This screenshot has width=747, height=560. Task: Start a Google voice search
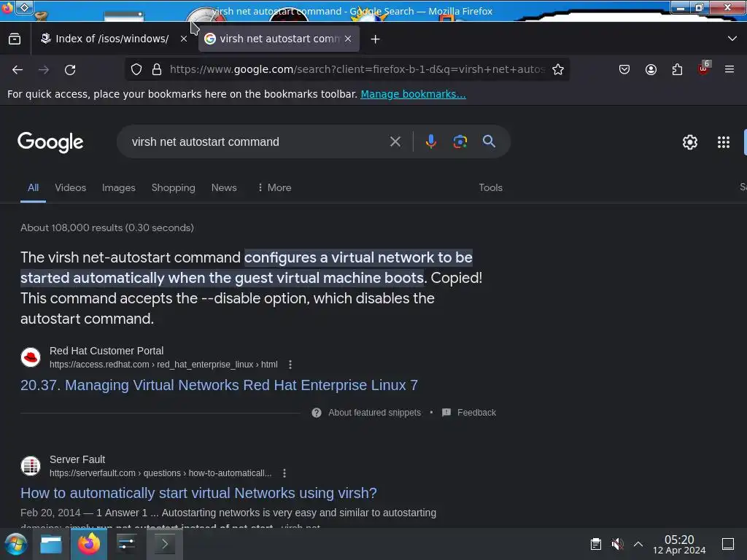coord(430,141)
